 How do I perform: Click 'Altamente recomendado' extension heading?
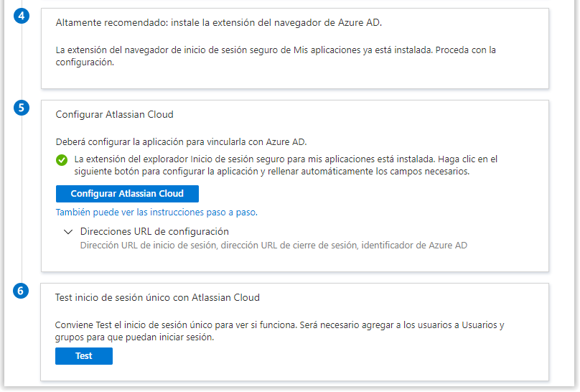click(219, 23)
